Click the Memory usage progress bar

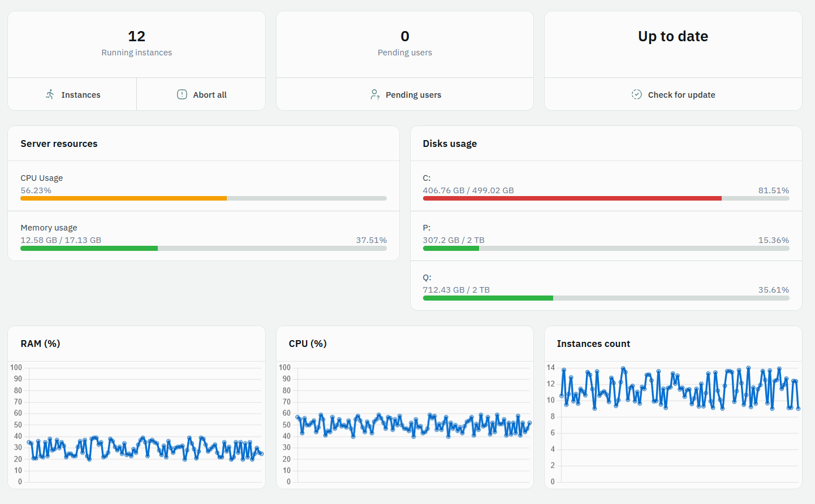(x=204, y=248)
